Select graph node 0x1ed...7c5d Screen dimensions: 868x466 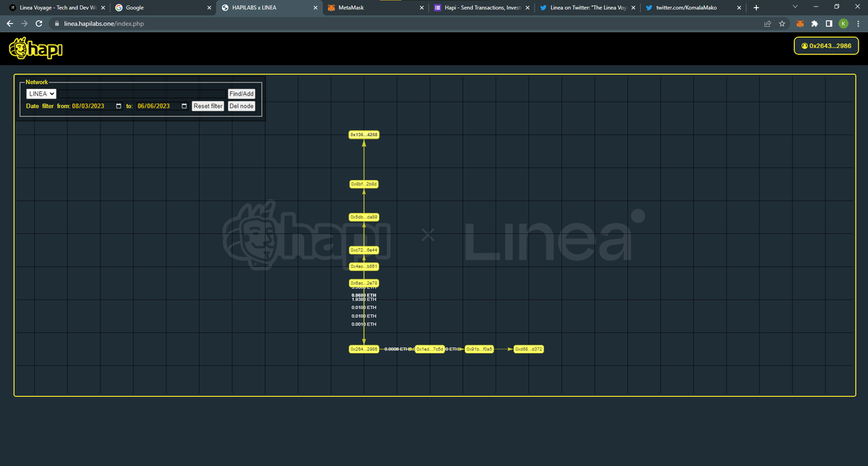tap(430, 349)
